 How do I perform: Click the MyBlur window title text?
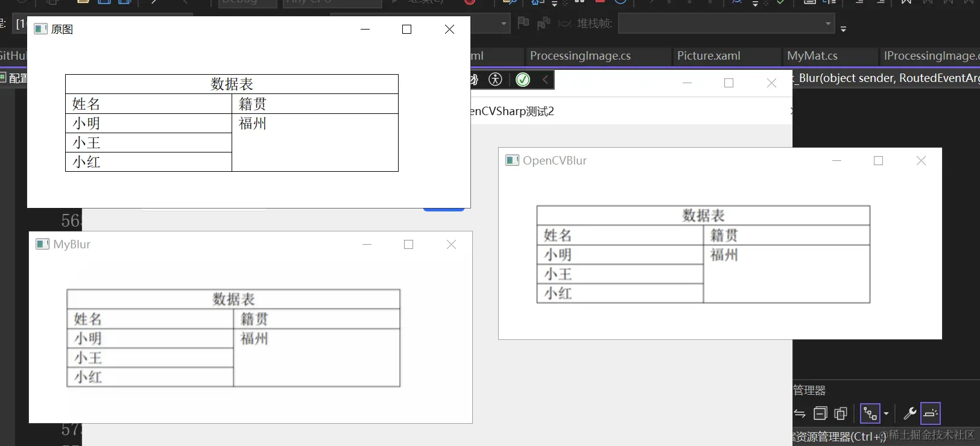[x=72, y=244]
